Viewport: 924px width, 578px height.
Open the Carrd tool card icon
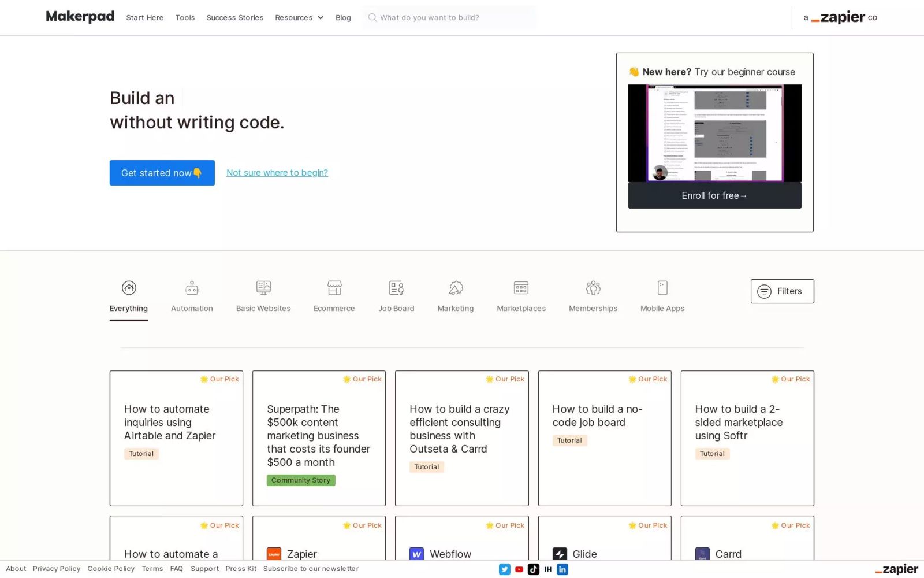tap(702, 554)
